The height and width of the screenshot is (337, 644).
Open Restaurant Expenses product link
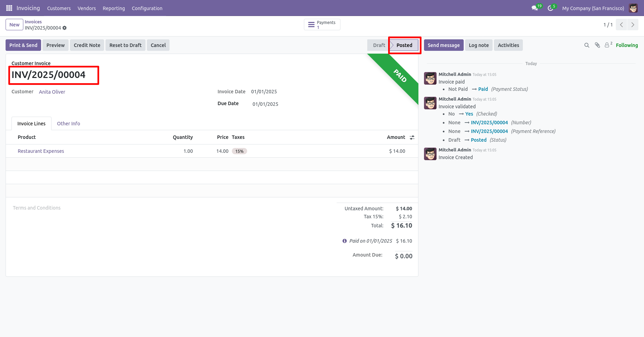coord(41,151)
